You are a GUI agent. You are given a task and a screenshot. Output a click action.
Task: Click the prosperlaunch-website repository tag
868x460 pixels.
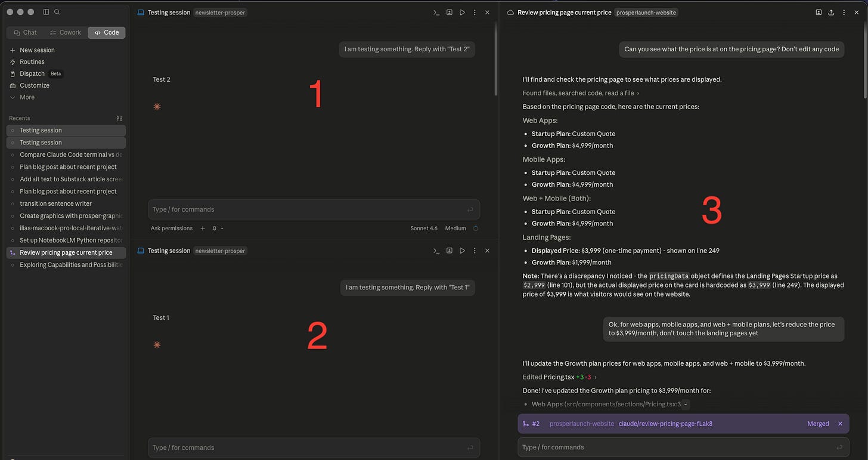[x=646, y=13]
